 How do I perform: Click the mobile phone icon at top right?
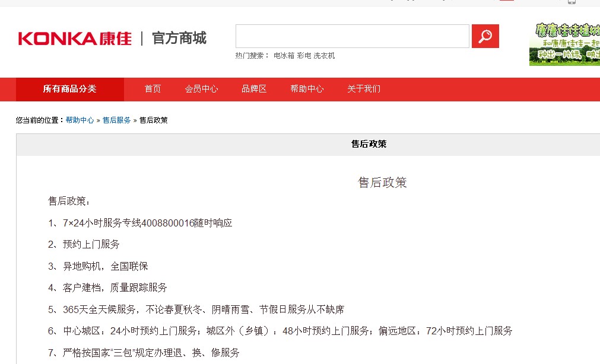(572, 2)
